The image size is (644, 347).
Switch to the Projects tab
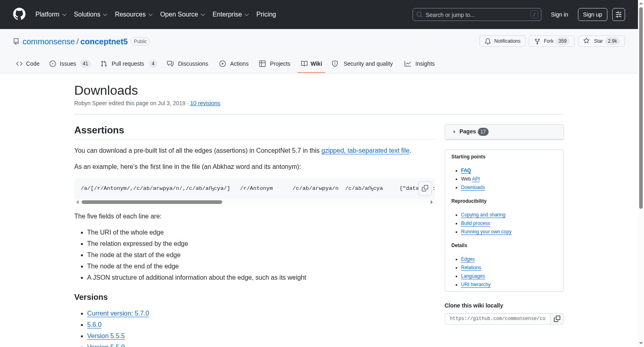(x=275, y=64)
